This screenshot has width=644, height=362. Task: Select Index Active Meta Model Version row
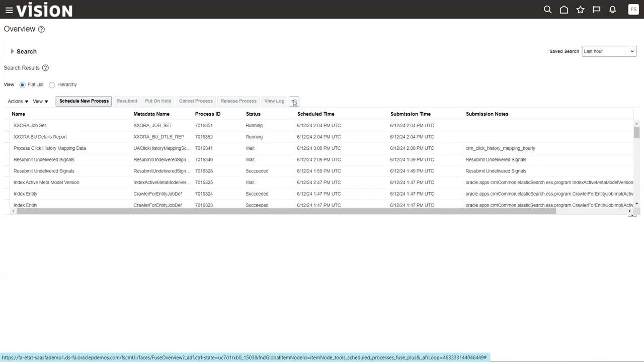tap(321, 183)
